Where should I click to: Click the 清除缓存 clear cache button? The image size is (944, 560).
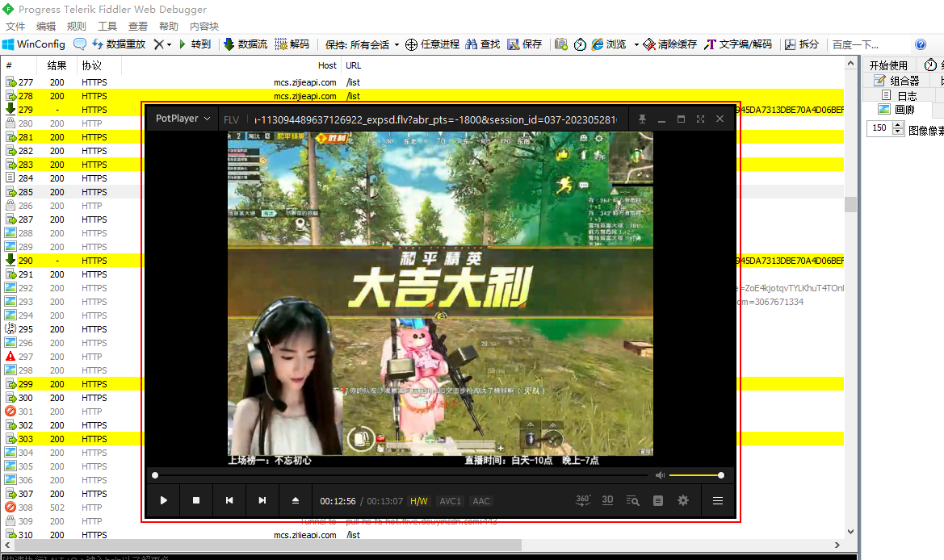pyautogui.click(x=669, y=44)
